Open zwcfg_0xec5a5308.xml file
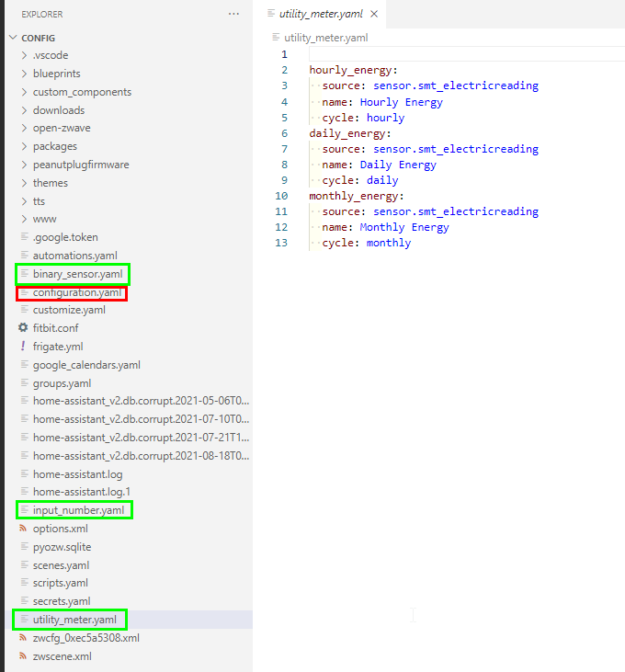This screenshot has width=625, height=672. click(86, 638)
